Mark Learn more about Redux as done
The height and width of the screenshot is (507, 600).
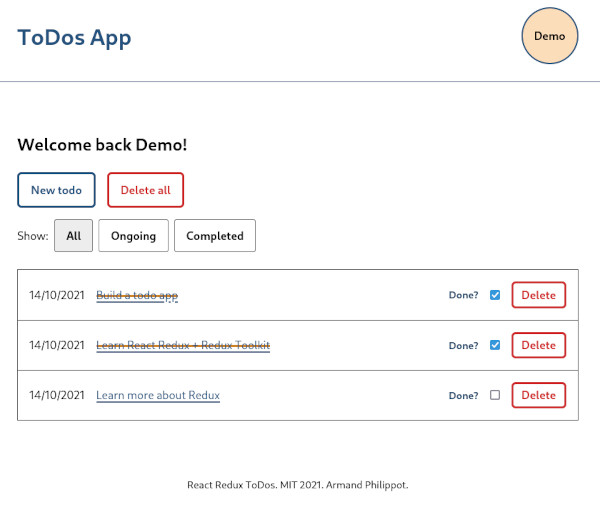pos(495,395)
